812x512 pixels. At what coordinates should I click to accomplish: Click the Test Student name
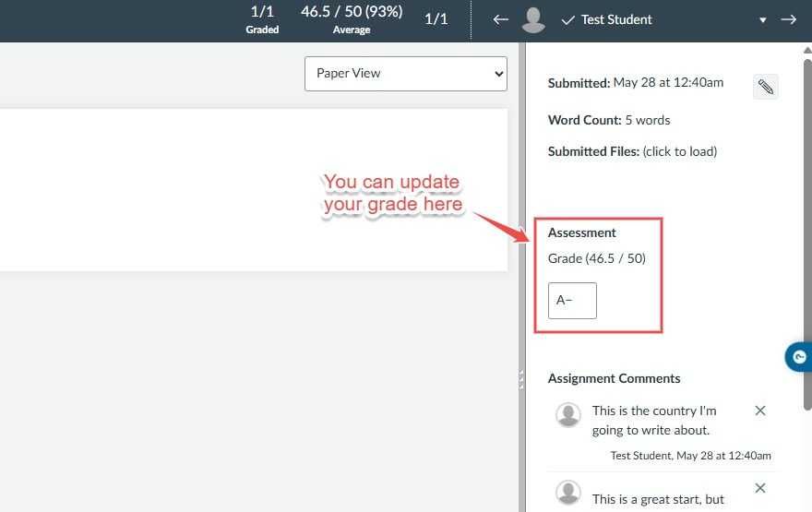pyautogui.click(x=616, y=19)
